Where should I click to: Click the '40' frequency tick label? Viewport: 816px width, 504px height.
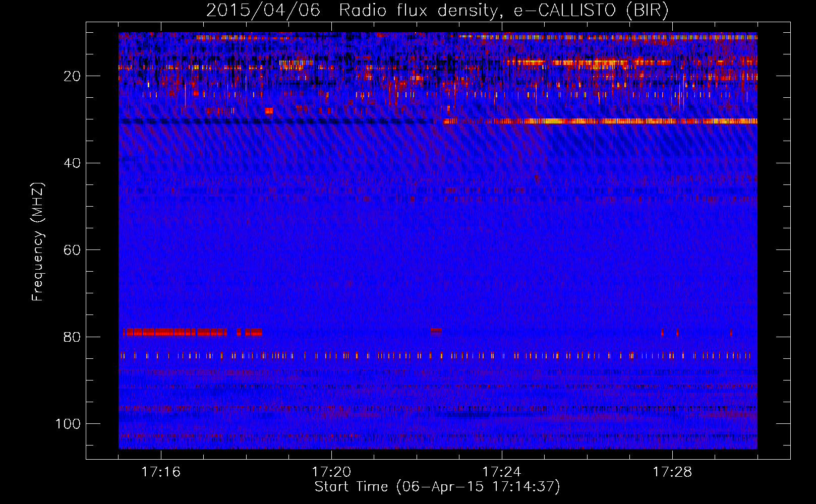[72, 163]
